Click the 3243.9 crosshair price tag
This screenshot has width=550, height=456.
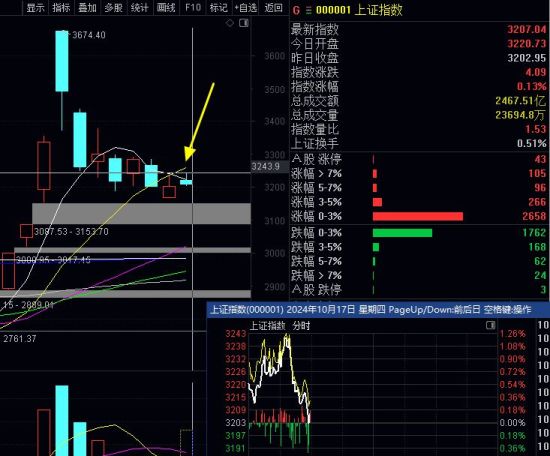[266, 166]
